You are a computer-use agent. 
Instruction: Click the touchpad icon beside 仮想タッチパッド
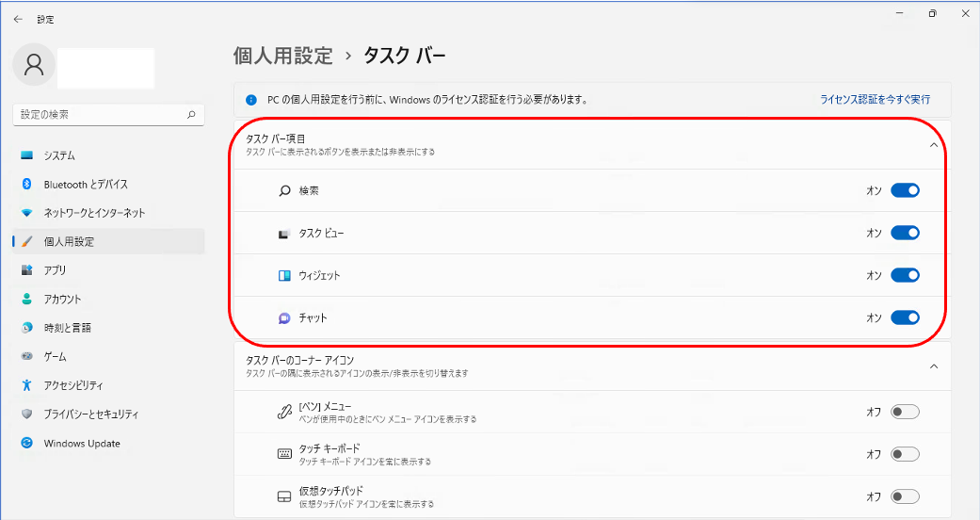pyautogui.click(x=284, y=496)
